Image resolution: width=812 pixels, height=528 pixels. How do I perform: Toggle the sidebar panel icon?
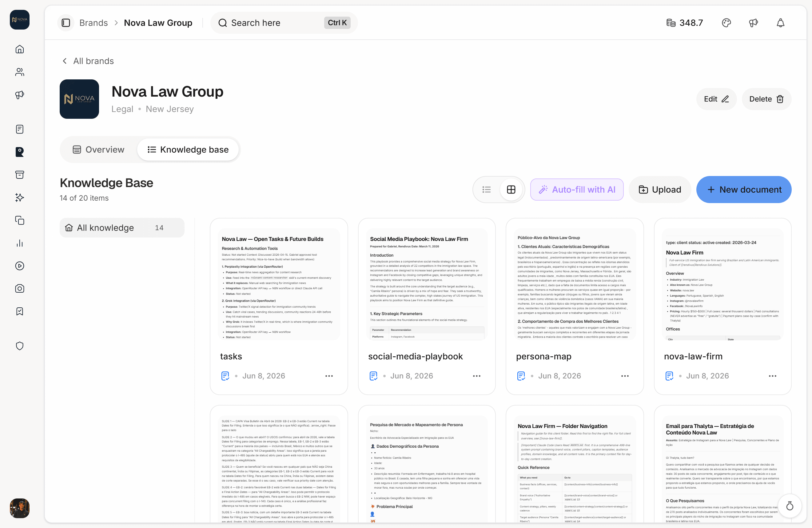66,23
